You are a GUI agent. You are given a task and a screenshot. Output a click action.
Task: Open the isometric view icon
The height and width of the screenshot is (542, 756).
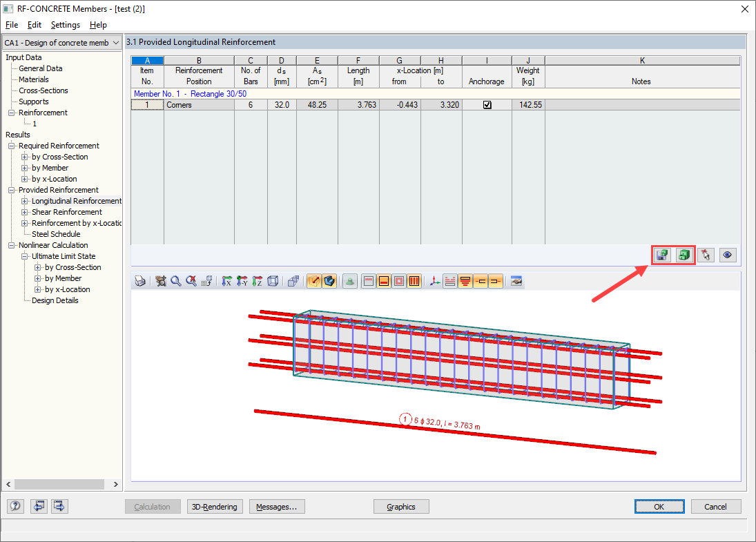click(x=273, y=280)
